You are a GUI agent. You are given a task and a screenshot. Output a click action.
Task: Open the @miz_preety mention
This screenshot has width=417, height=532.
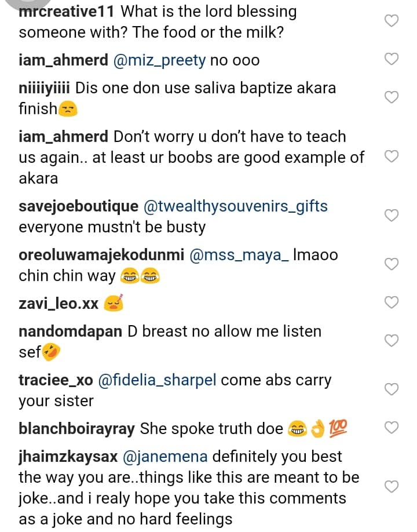pos(160,60)
